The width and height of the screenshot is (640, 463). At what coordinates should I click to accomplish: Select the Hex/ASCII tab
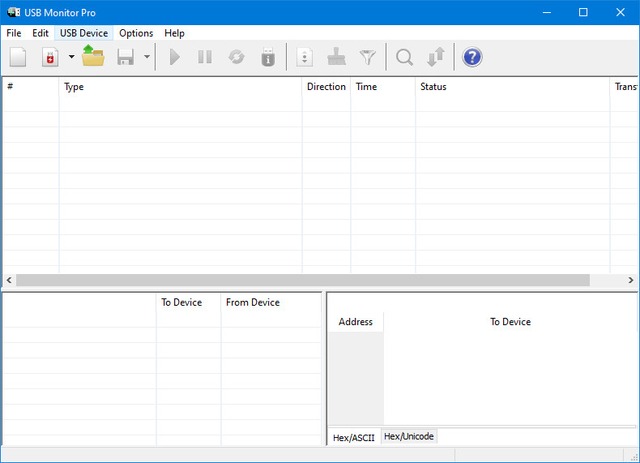click(x=354, y=437)
